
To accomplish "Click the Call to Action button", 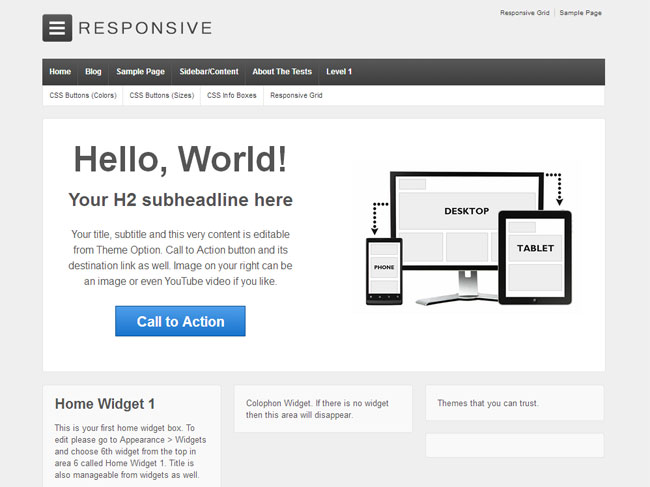I will pos(180,321).
